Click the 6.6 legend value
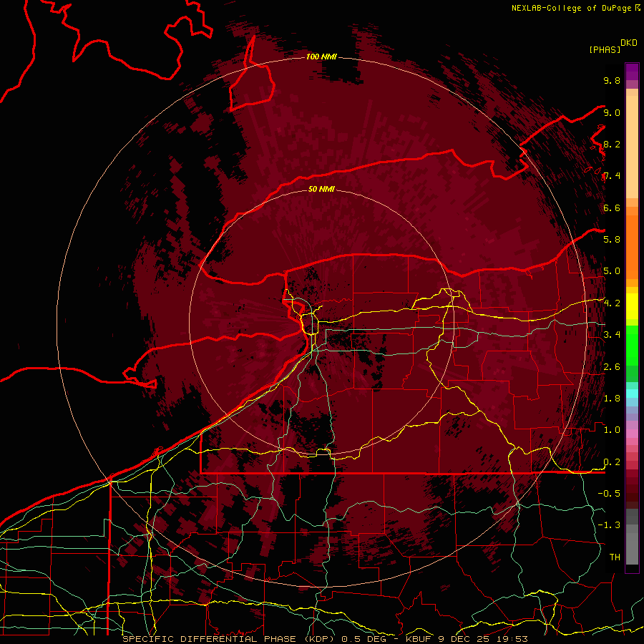 point(612,208)
